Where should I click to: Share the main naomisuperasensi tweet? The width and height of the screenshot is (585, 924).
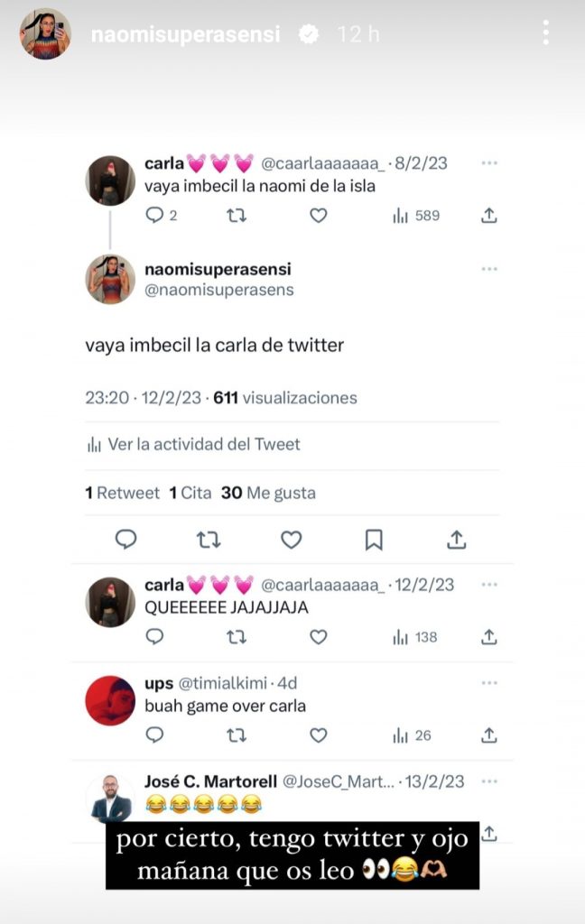(457, 540)
